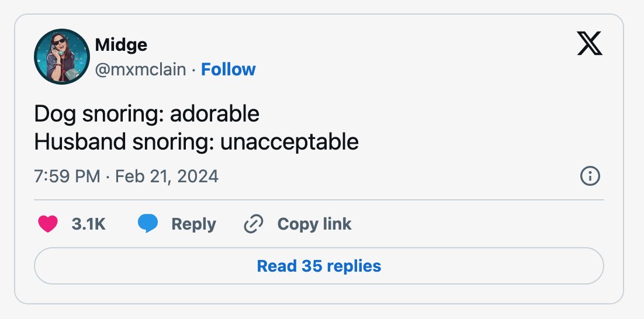
Task: Open the circled info icon beside the date
Action: 590,176
